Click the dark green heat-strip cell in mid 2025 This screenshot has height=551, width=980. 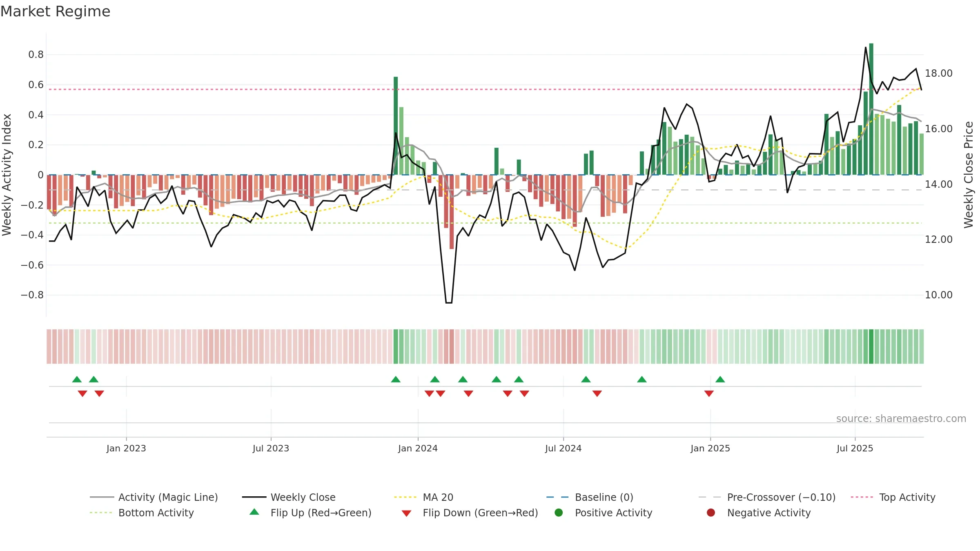[871, 347]
